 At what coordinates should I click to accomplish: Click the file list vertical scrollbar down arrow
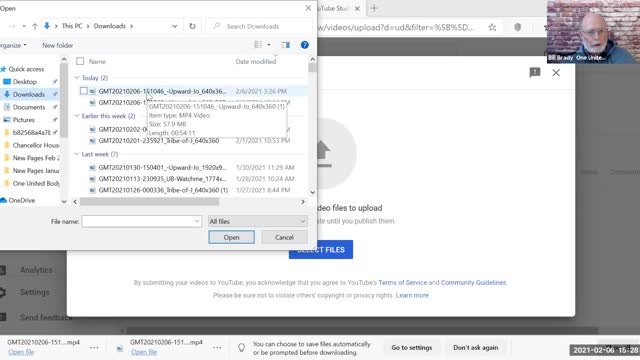point(313,192)
